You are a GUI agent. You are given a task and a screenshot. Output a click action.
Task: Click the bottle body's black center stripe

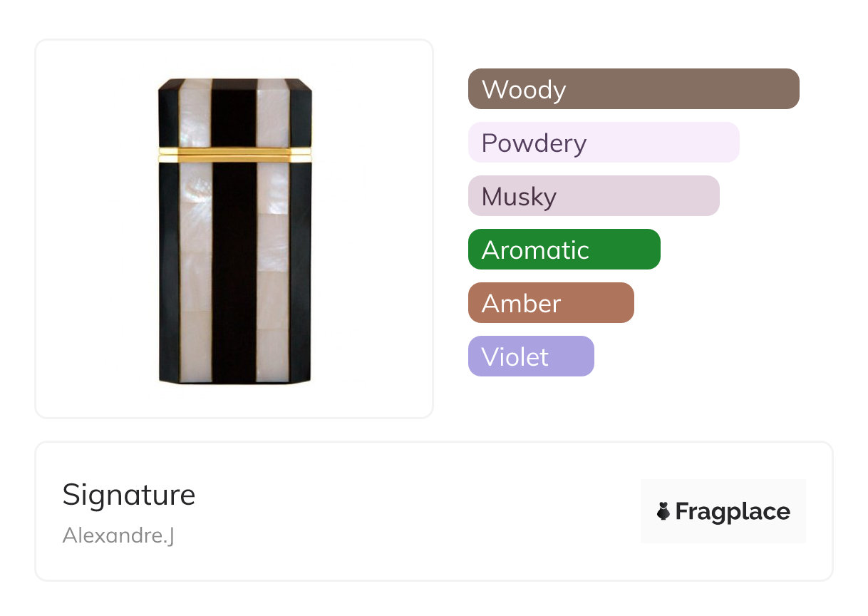point(234,271)
